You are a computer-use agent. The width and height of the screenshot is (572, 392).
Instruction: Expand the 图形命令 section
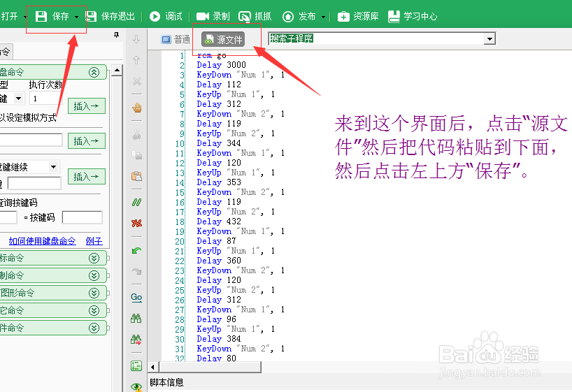[x=94, y=293]
